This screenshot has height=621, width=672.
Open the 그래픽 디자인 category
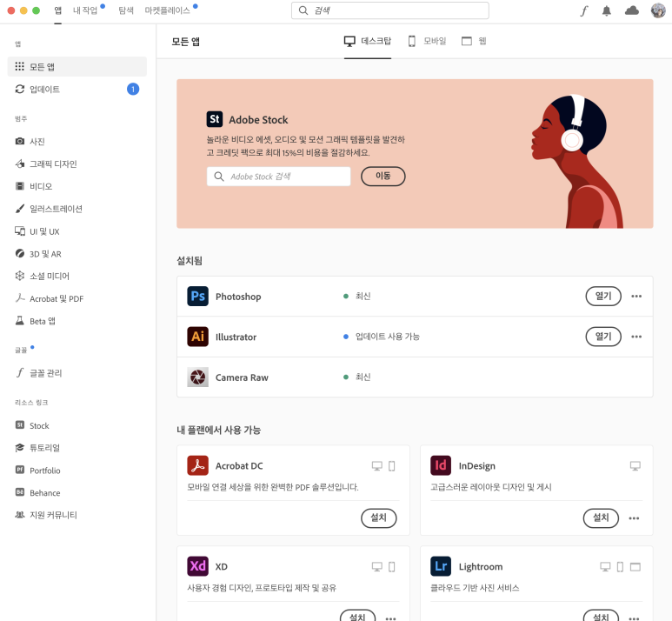[x=46, y=164]
